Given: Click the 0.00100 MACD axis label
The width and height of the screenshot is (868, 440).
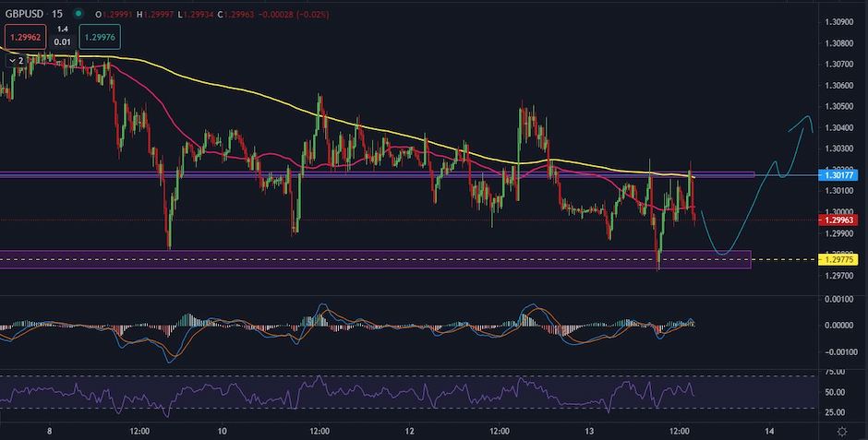Looking at the screenshot, I should pyautogui.click(x=838, y=299).
